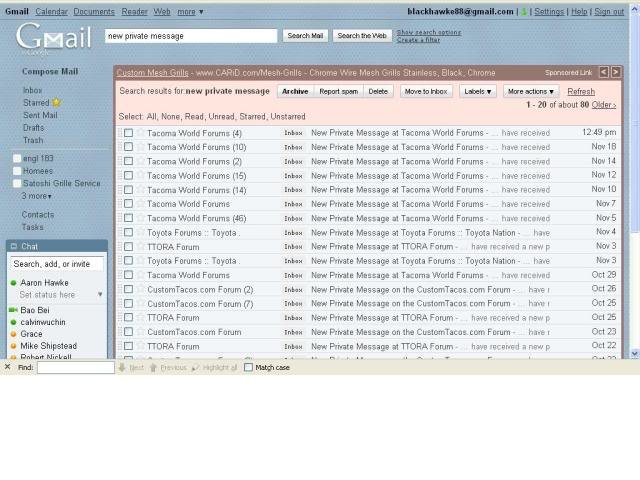The image size is (640, 480).
Task: Expand the more menu in top bar
Action: pos(190,12)
